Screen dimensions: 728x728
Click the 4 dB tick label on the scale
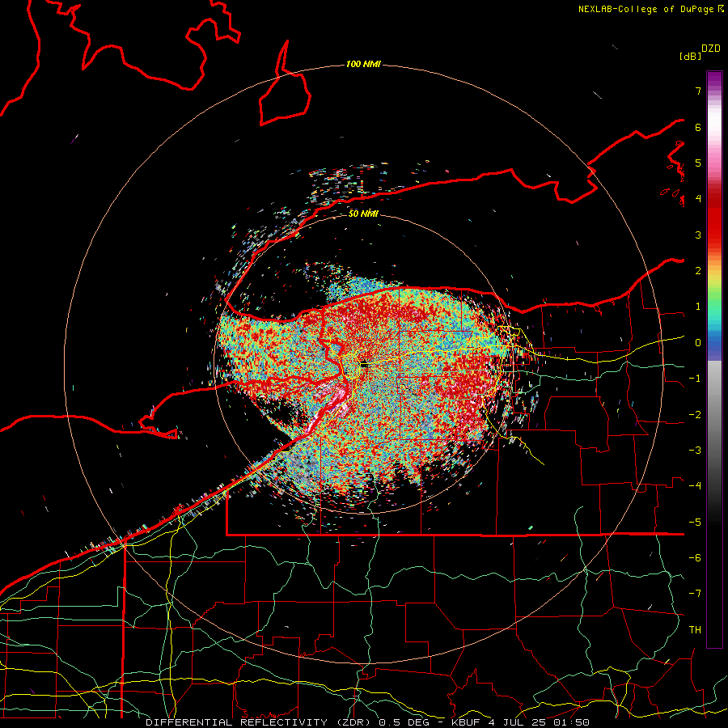[x=698, y=199]
